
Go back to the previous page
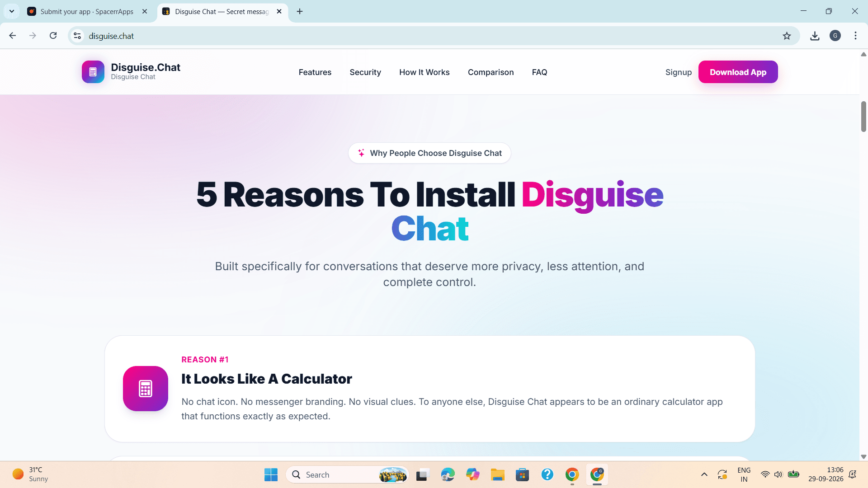[x=13, y=36]
